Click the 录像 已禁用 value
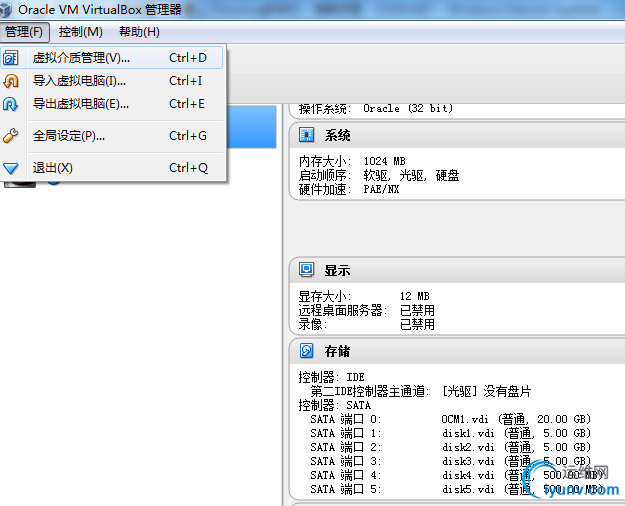 [417, 325]
